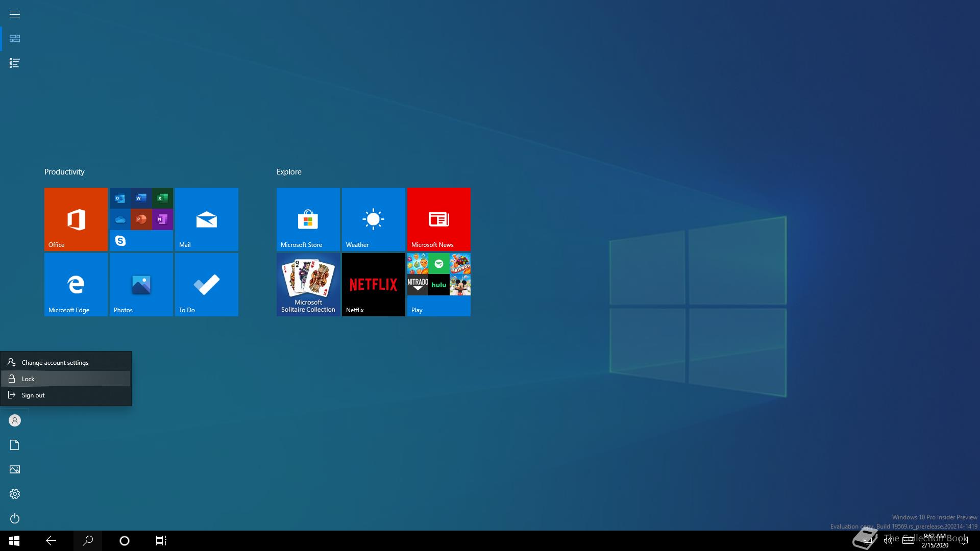Open the Photos tile

click(141, 285)
